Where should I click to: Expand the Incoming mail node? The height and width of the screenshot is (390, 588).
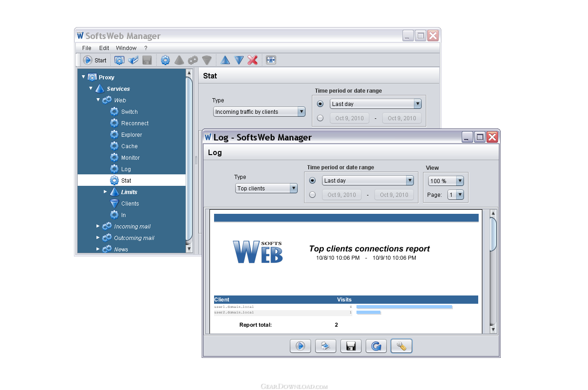pyautogui.click(x=98, y=226)
